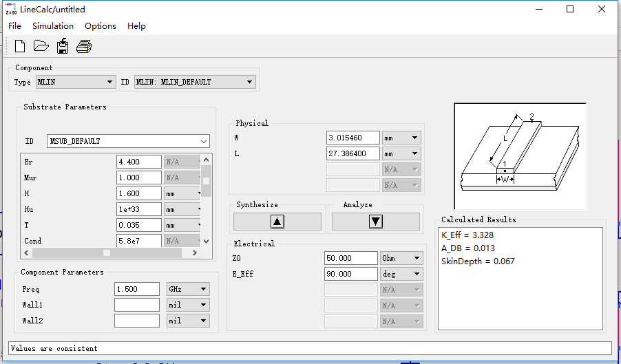This screenshot has height=364, width=621.
Task: Click the LineCalc app icon in title bar
Action: (10, 9)
